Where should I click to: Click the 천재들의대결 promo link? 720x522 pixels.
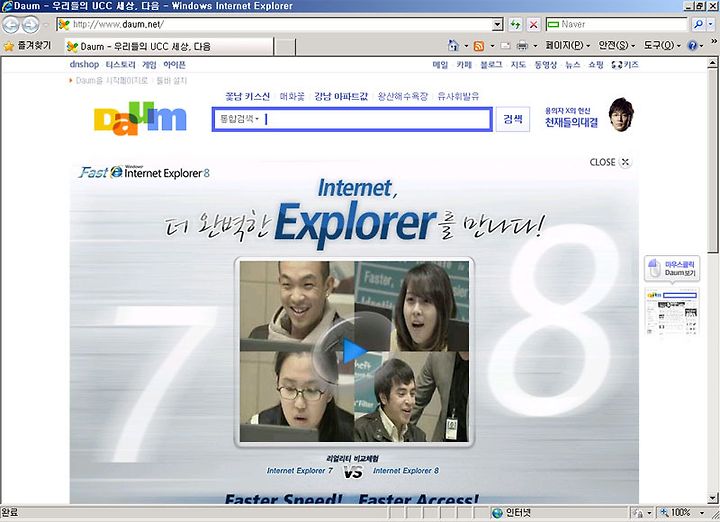pos(571,122)
